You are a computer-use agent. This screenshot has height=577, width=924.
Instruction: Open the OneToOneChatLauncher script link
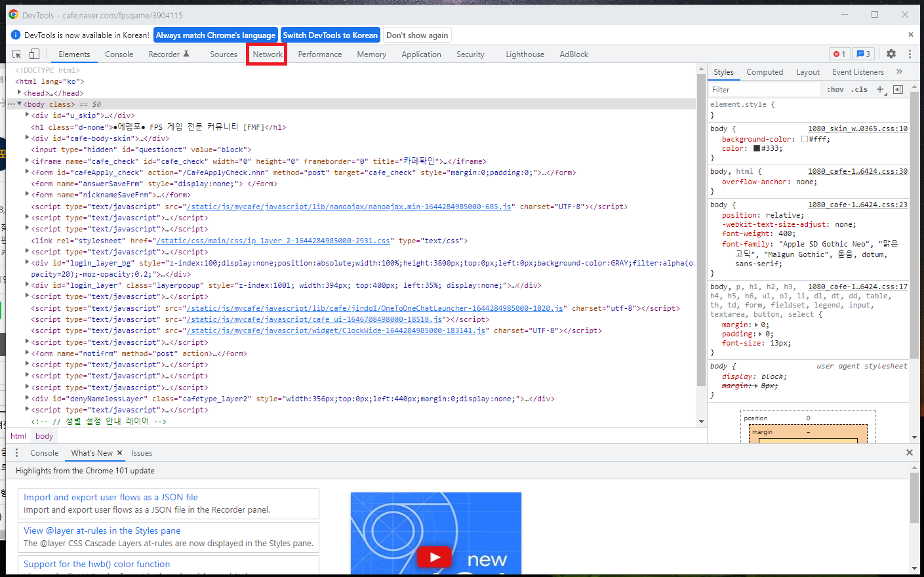coord(375,308)
